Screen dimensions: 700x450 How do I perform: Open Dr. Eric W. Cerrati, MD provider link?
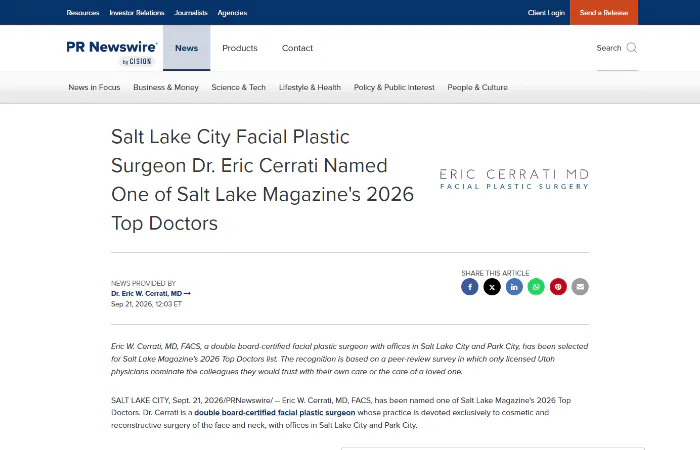point(151,293)
